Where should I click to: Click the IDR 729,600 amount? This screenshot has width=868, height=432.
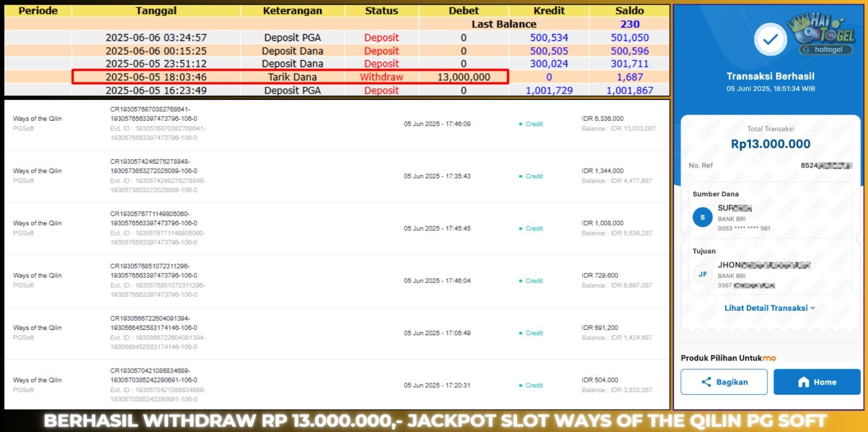coord(600,276)
